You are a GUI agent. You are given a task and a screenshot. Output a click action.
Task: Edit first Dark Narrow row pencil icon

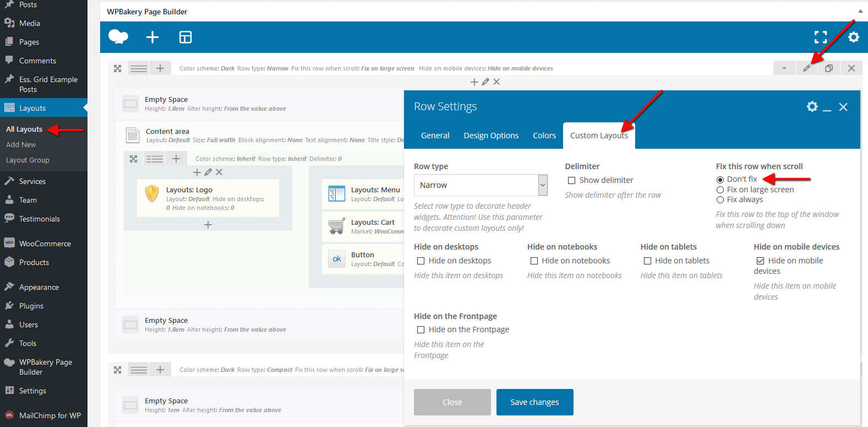806,68
